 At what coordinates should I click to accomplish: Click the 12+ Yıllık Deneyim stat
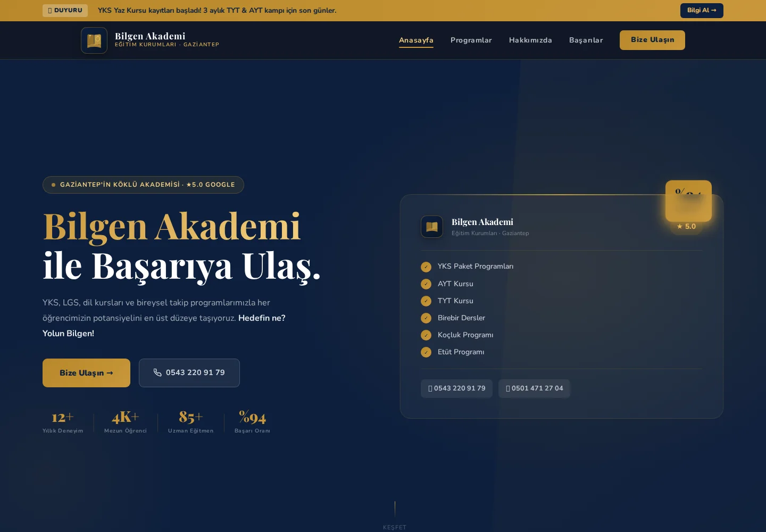63,422
